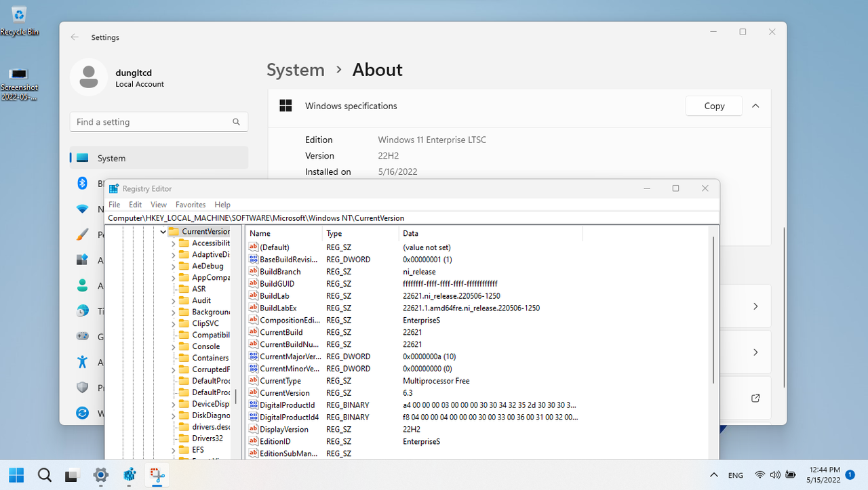Open clock and date in taskbar

[825, 474]
